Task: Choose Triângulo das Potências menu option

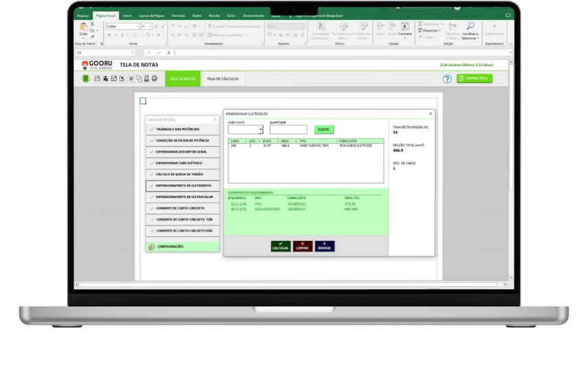Action: [183, 129]
